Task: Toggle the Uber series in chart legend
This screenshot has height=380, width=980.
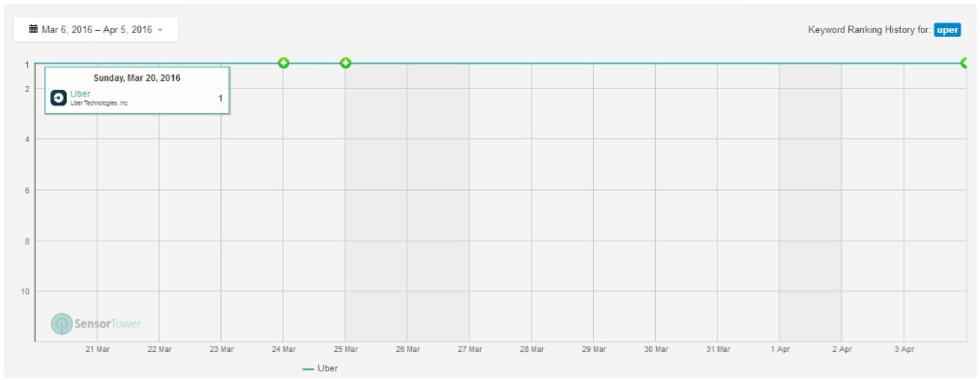Action: click(x=320, y=368)
